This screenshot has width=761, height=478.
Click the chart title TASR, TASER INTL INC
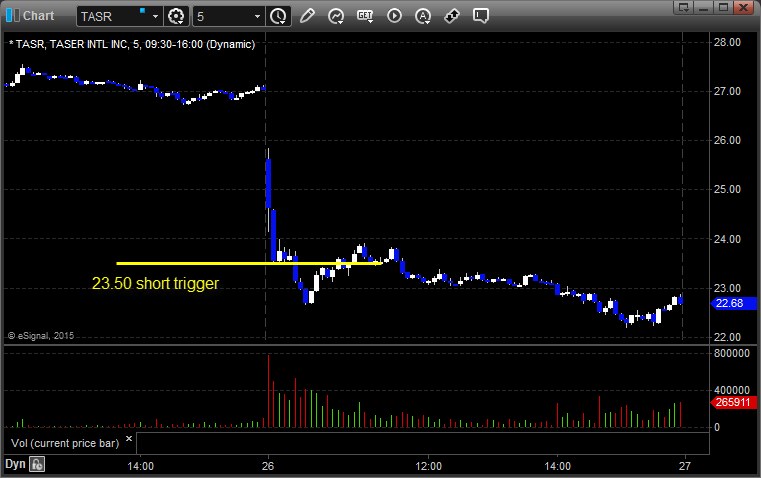click(x=132, y=44)
